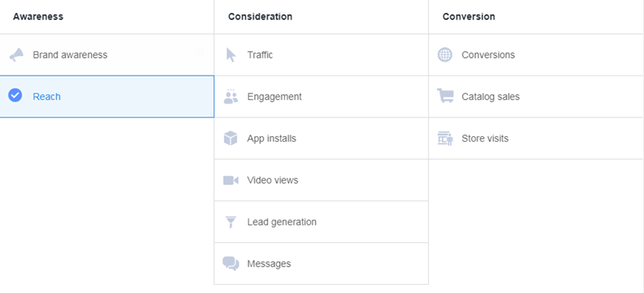Image resolution: width=644 pixels, height=293 pixels.
Task: Choose the Lead generation objective
Action: point(321,222)
